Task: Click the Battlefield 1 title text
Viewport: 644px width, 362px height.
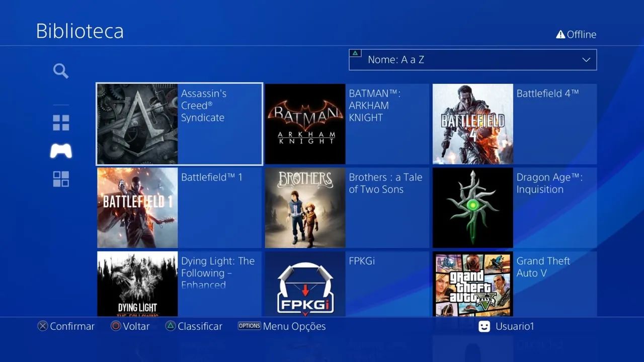Action: (x=212, y=177)
